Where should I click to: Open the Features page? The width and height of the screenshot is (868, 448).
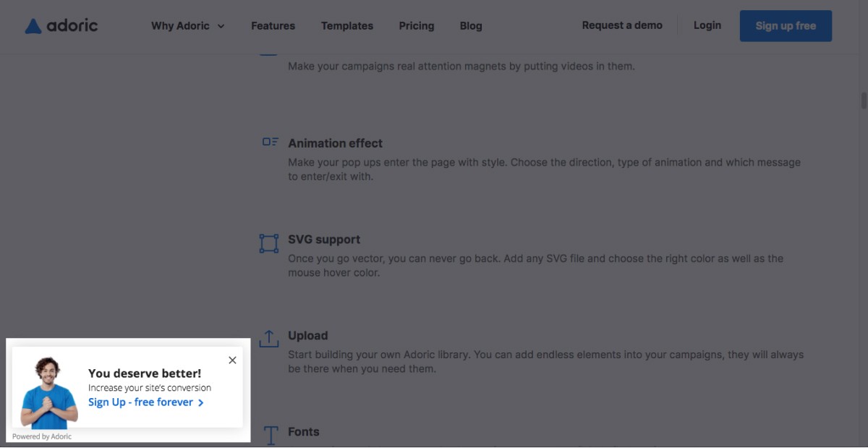tap(273, 26)
